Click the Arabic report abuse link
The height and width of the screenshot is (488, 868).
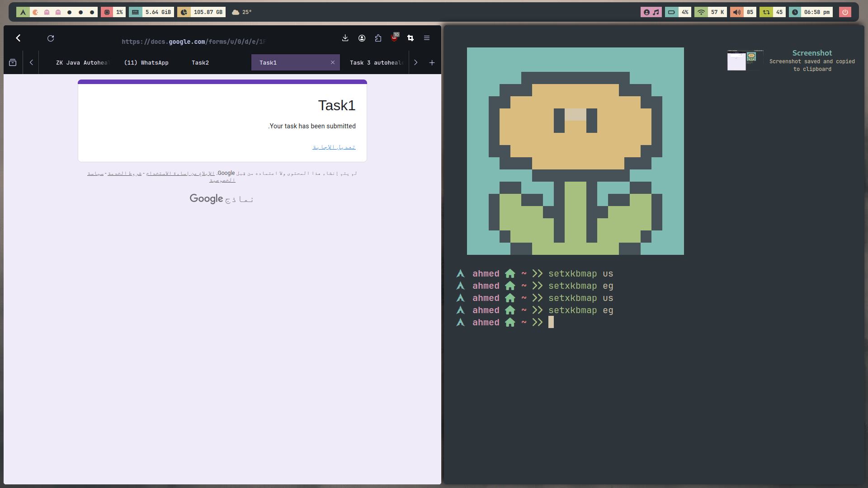pyautogui.click(x=180, y=174)
